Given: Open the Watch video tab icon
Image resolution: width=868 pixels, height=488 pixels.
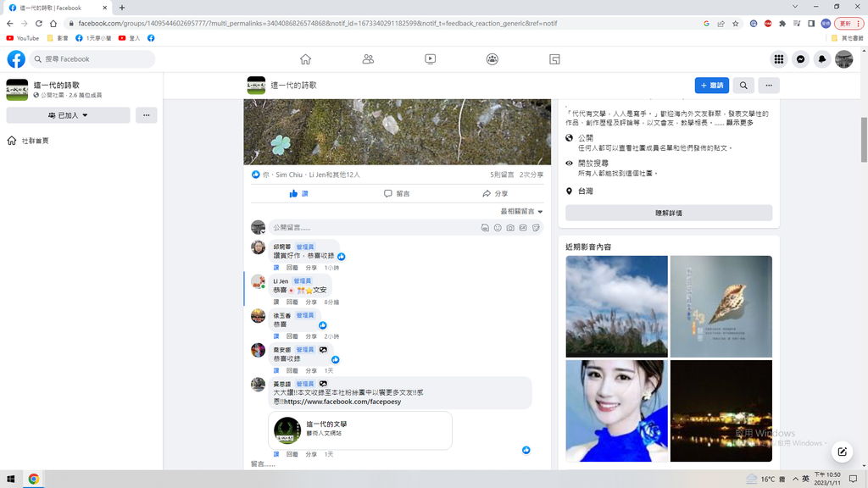Looking at the screenshot, I should [x=431, y=59].
